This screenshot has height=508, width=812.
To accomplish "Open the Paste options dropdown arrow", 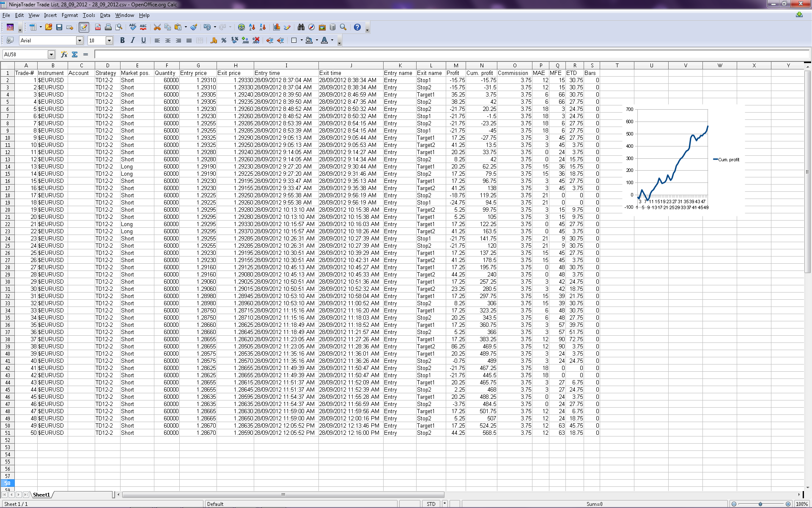I will point(186,27).
